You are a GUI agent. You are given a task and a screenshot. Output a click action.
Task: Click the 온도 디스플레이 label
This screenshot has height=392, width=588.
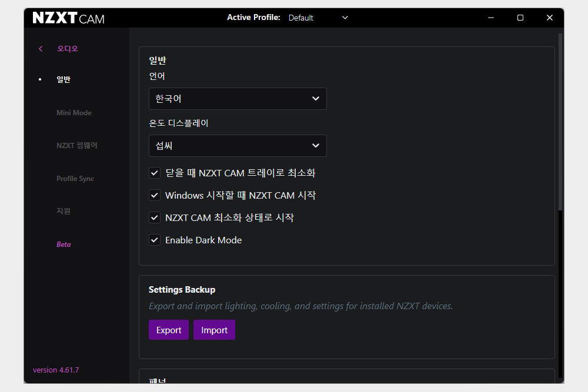pyautogui.click(x=179, y=123)
